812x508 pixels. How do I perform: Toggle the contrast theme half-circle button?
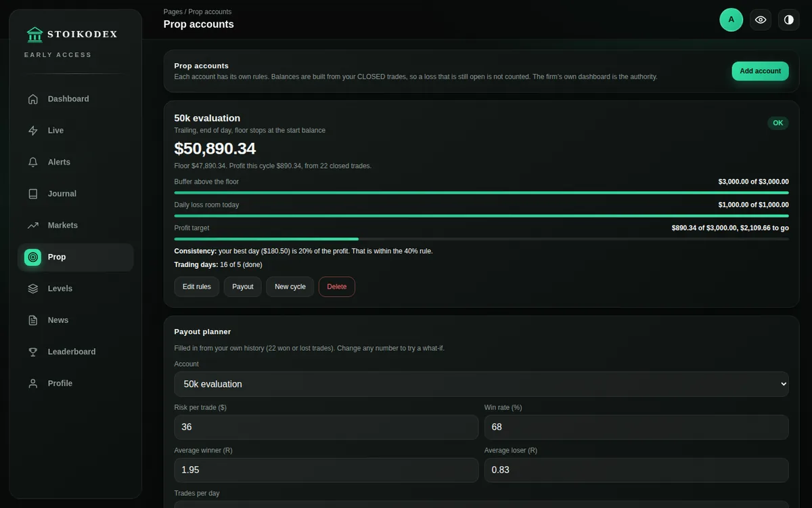(x=788, y=20)
